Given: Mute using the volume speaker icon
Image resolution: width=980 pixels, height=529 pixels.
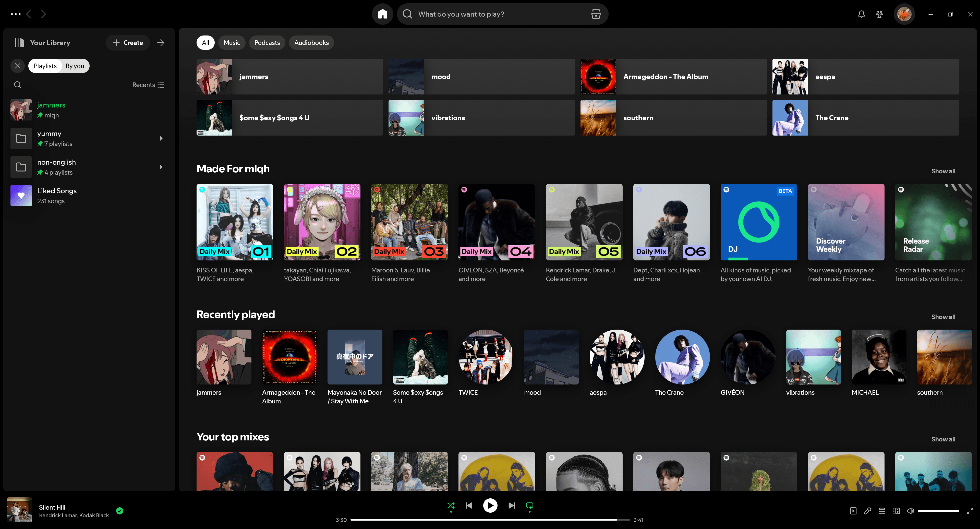Looking at the screenshot, I should [910, 511].
